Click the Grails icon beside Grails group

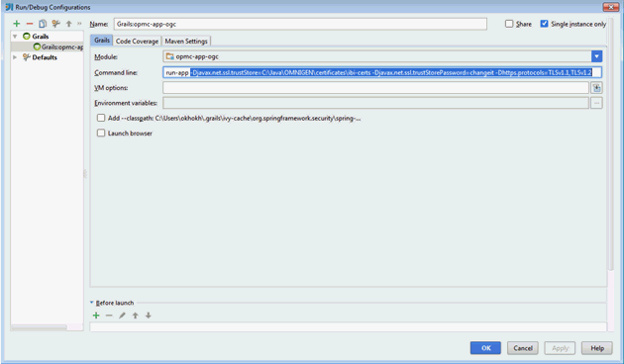click(x=27, y=37)
